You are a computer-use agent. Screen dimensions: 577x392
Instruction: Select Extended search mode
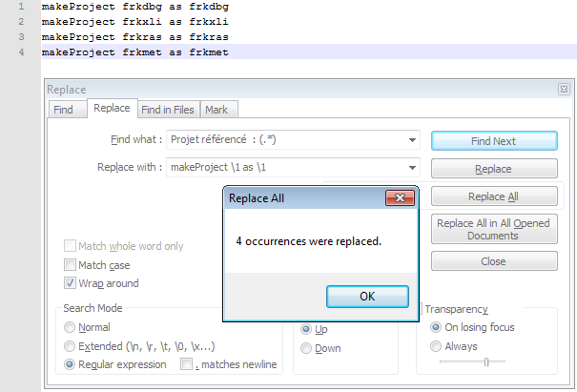pyautogui.click(x=70, y=346)
